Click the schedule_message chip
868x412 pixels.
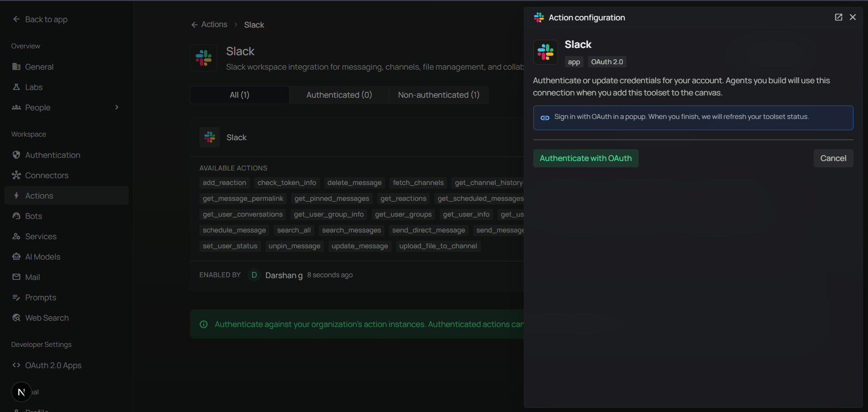pos(234,230)
